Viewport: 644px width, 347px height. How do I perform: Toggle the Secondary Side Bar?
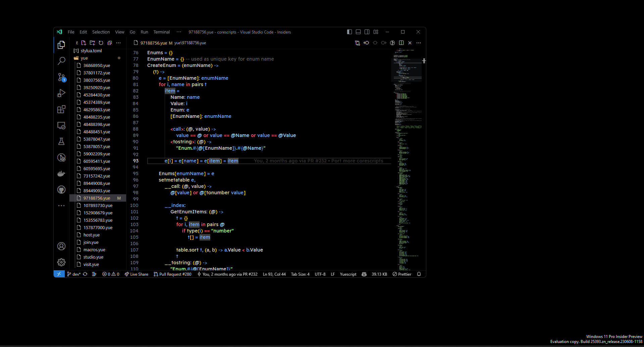(367, 32)
